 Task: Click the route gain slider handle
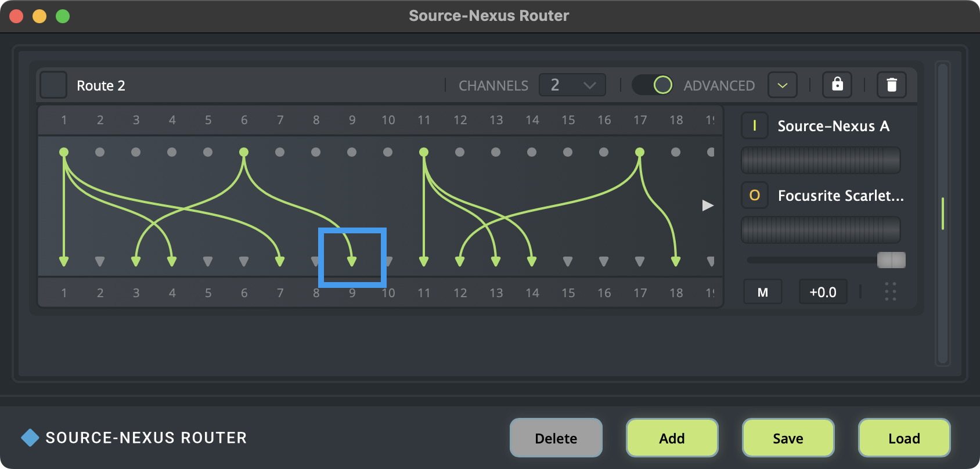click(x=891, y=260)
